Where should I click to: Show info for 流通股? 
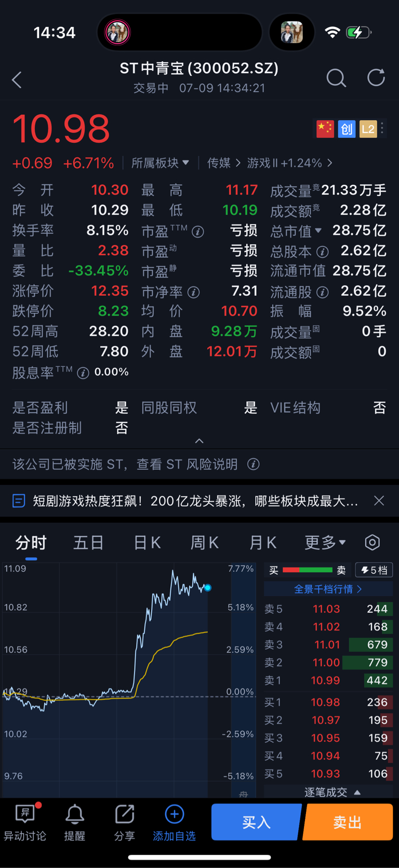coord(323,293)
